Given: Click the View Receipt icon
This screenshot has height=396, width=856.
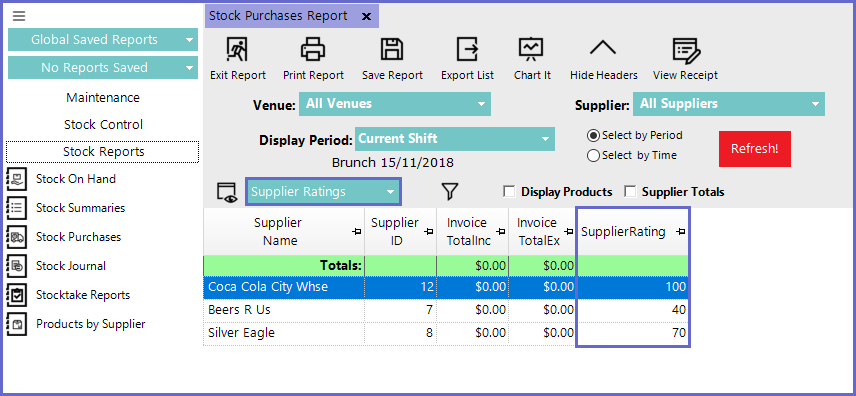Looking at the screenshot, I should click(x=686, y=50).
